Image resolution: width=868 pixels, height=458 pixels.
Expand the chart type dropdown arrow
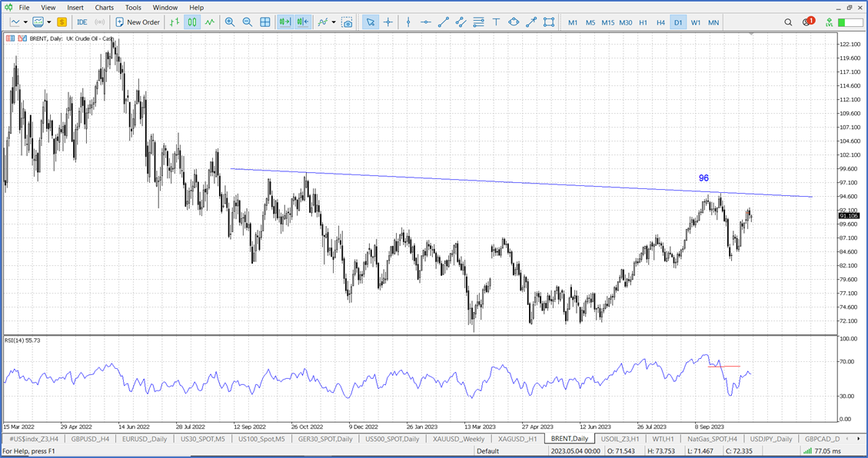tap(25, 22)
